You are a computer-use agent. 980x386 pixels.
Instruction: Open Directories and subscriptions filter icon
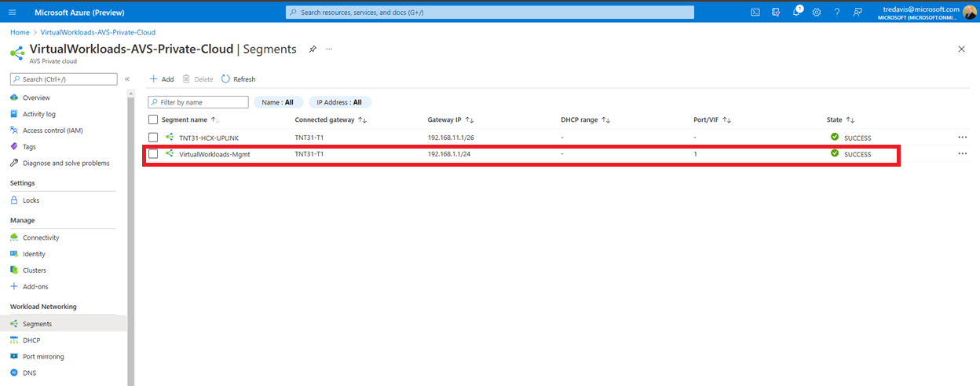coord(776,12)
